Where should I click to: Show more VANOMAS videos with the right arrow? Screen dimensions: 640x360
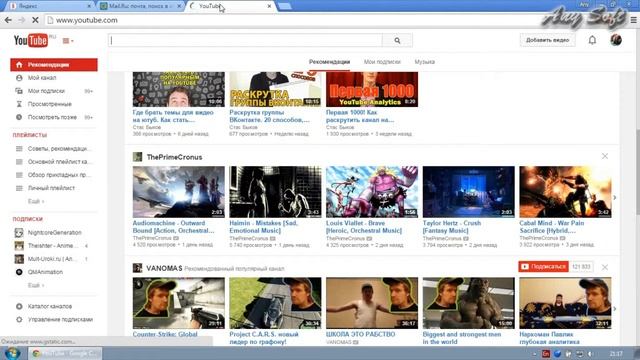(x=615, y=309)
